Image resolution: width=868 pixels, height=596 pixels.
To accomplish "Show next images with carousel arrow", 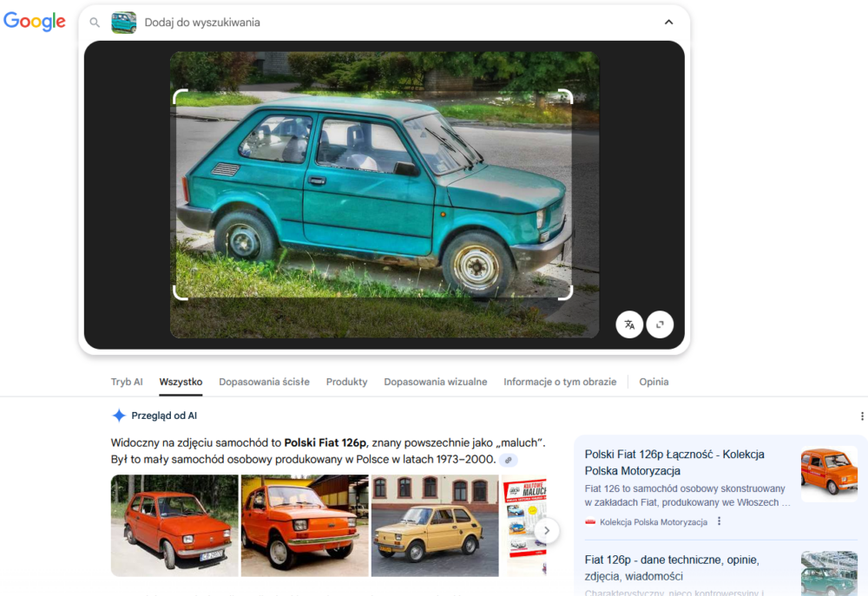I will (x=546, y=529).
